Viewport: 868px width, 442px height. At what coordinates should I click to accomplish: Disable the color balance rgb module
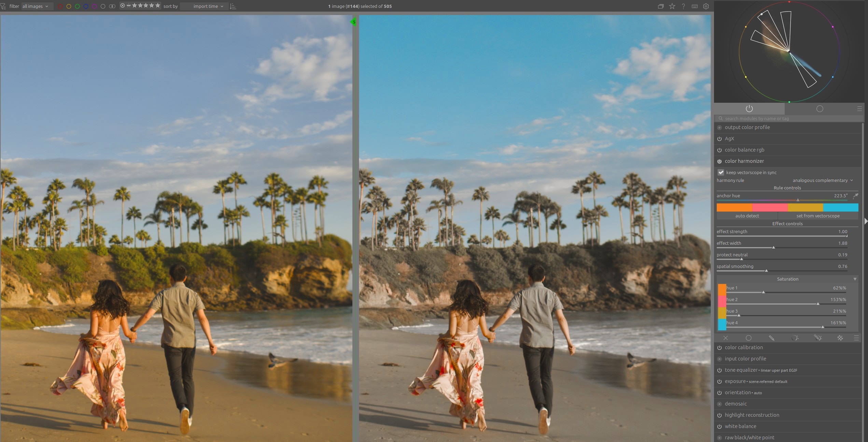click(x=719, y=150)
